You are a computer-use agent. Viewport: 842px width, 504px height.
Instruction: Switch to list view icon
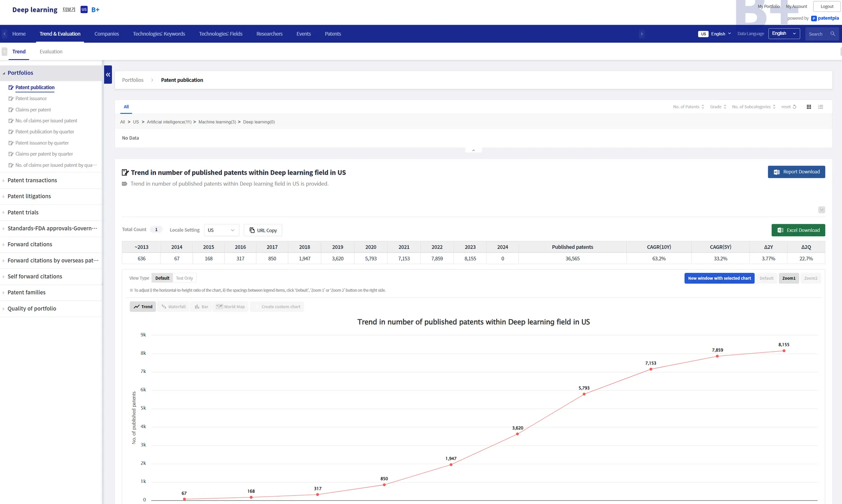coord(821,107)
